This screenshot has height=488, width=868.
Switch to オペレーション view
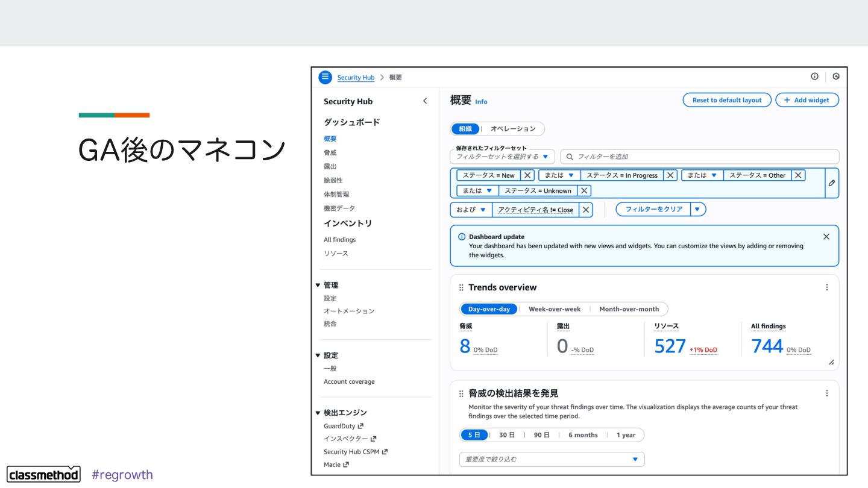(x=513, y=129)
